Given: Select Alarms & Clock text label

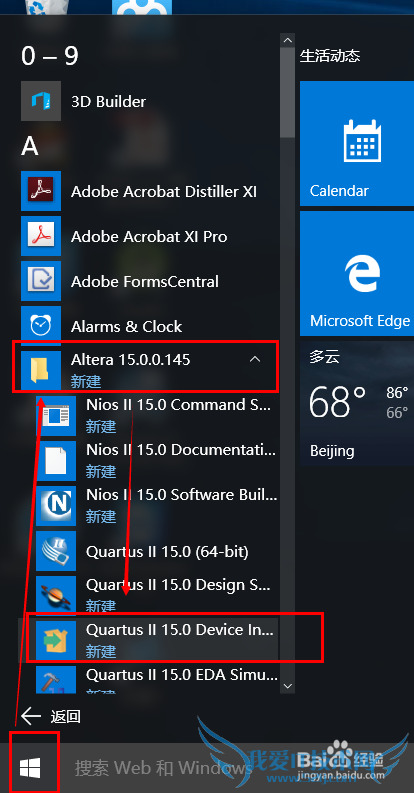Looking at the screenshot, I should 126,326.
